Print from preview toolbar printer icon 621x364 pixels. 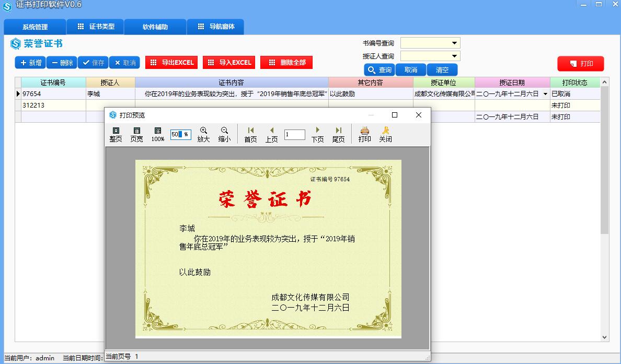pyautogui.click(x=364, y=135)
